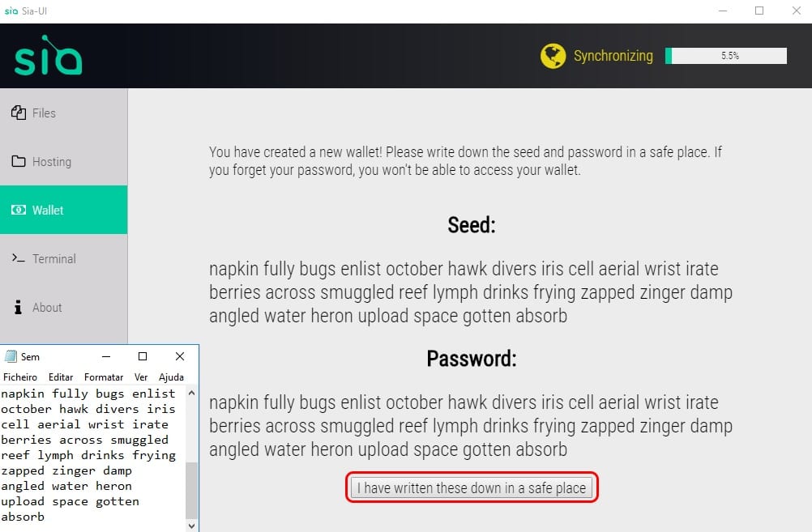Screen dimensions: 812x532
Task: Click the Hosting folder icon
Action: pyautogui.click(x=19, y=161)
